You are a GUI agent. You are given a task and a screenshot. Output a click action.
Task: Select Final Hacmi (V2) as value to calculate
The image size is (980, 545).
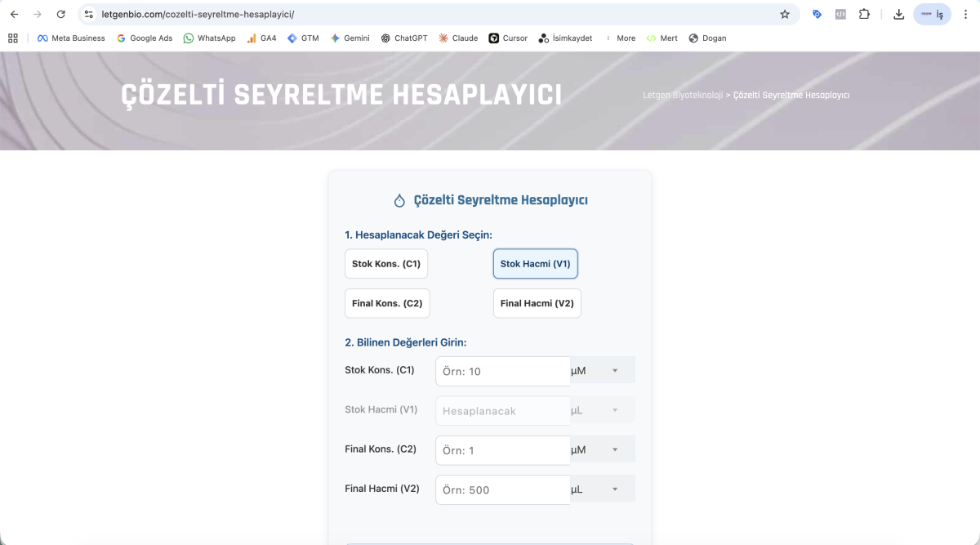tap(537, 302)
